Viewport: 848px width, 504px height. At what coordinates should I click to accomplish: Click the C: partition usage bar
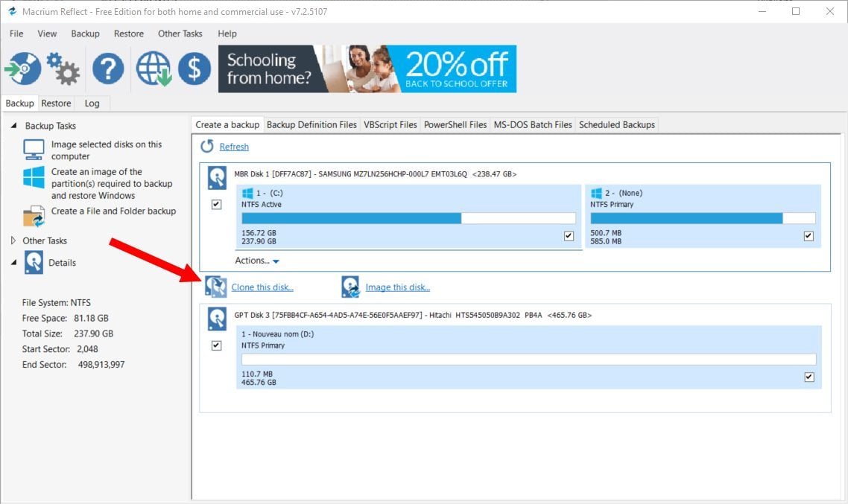coord(408,217)
